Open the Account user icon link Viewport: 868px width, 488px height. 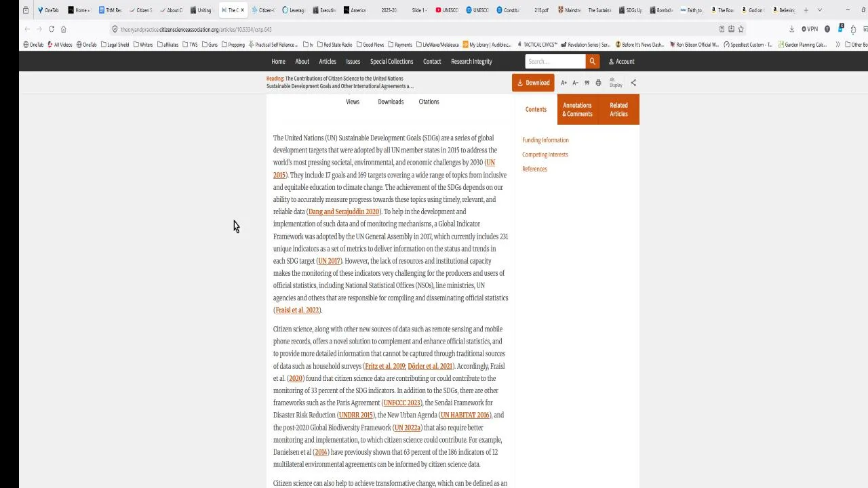tap(621, 62)
